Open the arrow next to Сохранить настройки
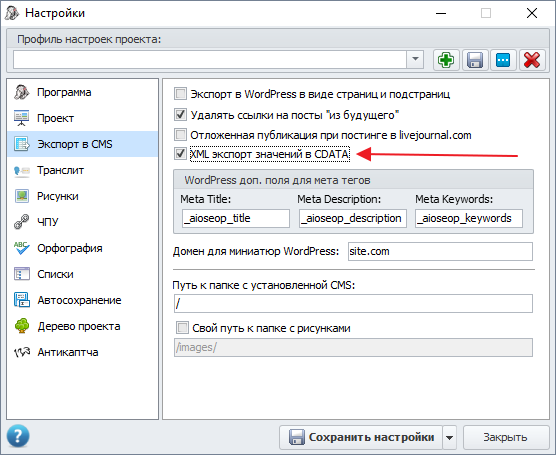Viewport: 556px width, 455px height. point(449,438)
